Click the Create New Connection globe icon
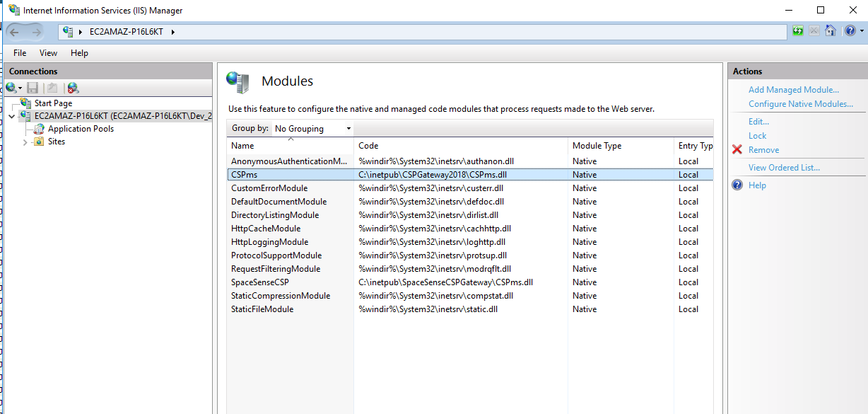The width and height of the screenshot is (868, 414). pyautogui.click(x=11, y=88)
